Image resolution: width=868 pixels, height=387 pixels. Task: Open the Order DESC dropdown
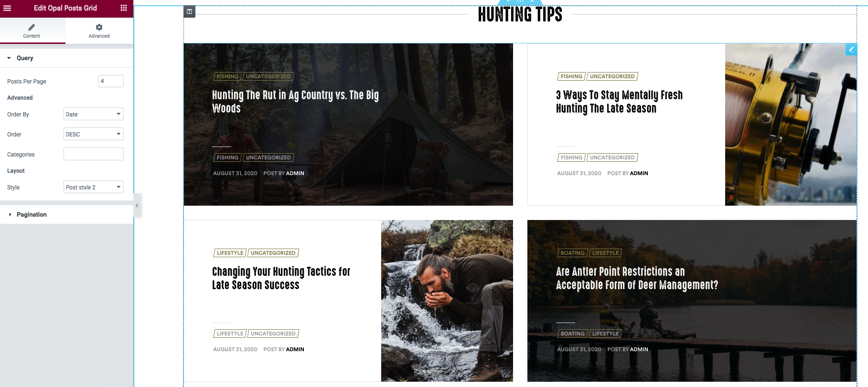coord(94,134)
